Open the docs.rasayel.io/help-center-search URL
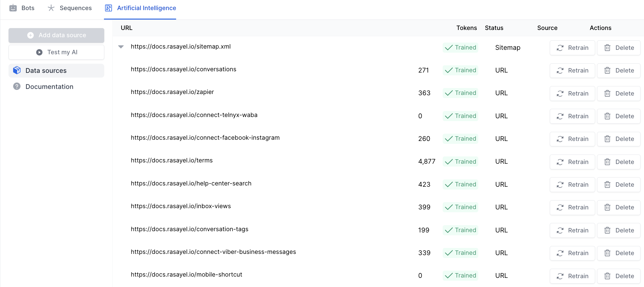Image resolution: width=644 pixels, height=287 pixels. (x=191, y=184)
